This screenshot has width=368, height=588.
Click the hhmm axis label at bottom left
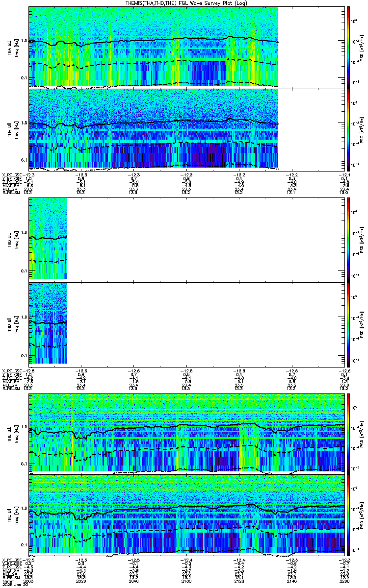click(7, 580)
